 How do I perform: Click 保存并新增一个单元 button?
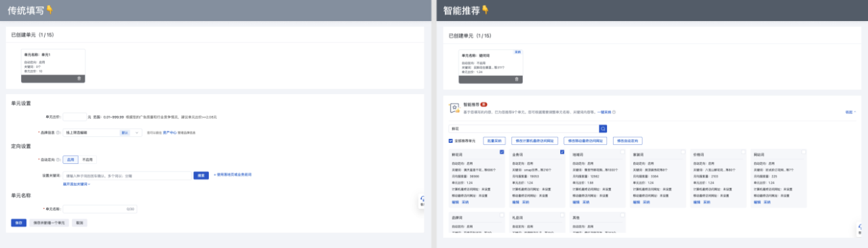pos(49,222)
